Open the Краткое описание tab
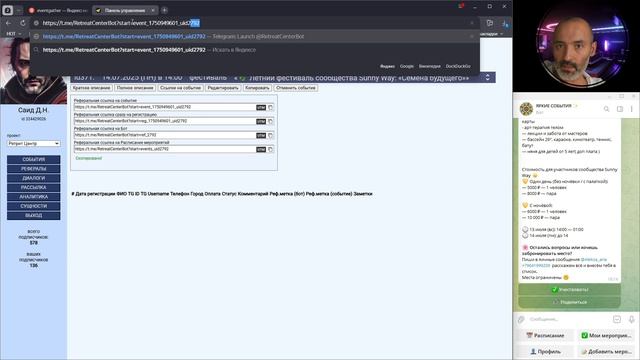The image size is (640, 360). tap(91, 88)
